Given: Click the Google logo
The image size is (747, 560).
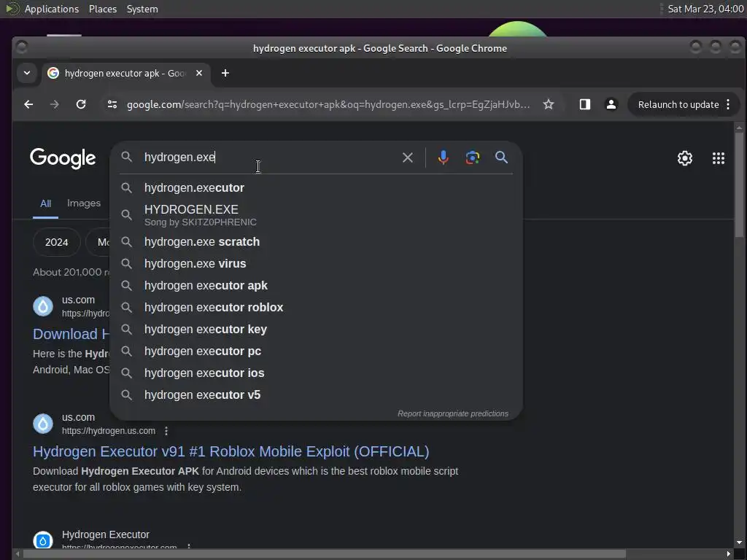Looking at the screenshot, I should (63, 158).
